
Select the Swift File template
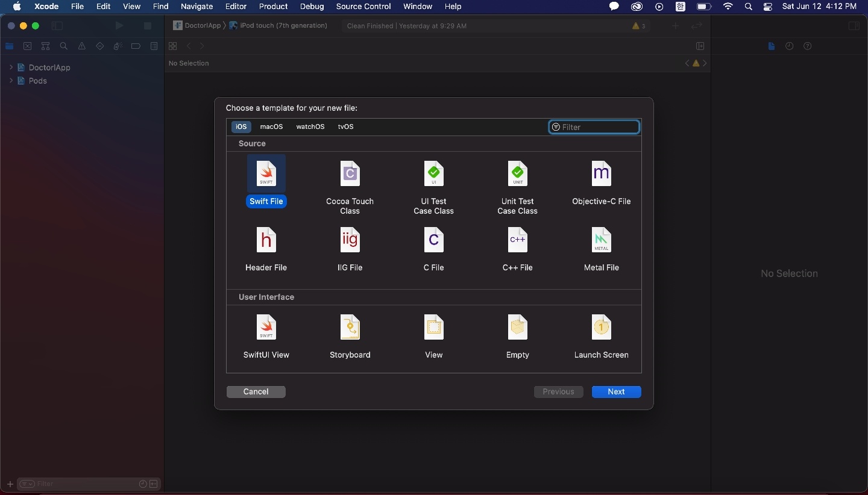coord(266,181)
